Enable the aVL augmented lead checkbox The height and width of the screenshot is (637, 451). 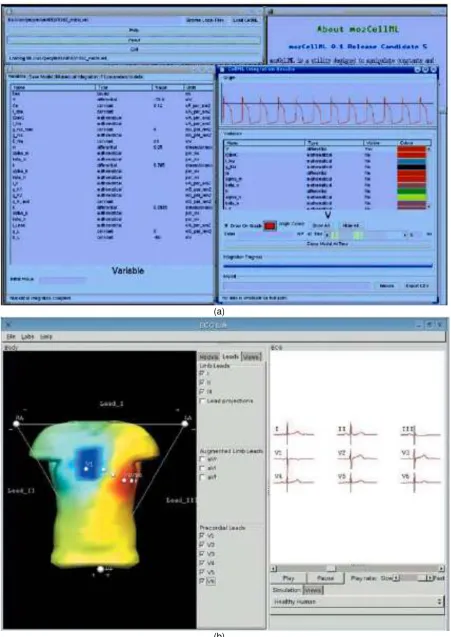click(x=202, y=468)
